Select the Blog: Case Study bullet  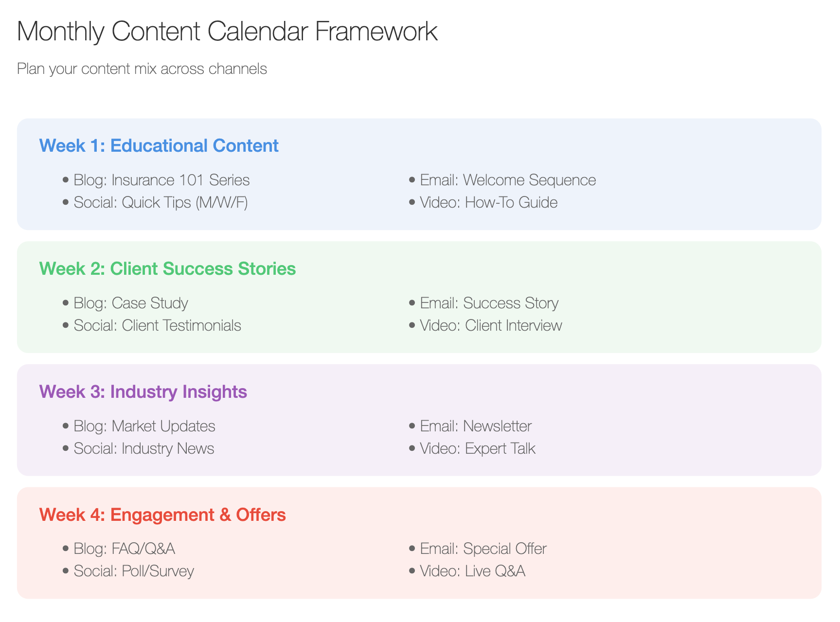131,303
